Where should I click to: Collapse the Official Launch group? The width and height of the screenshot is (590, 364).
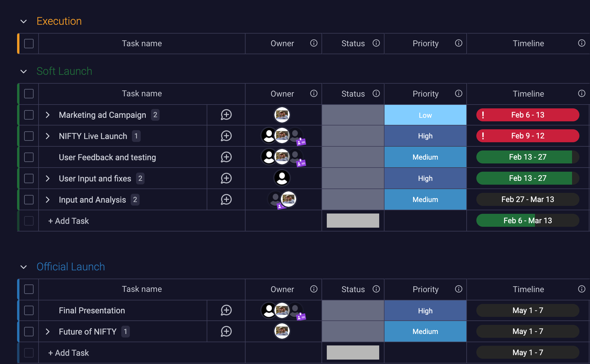[x=24, y=267]
